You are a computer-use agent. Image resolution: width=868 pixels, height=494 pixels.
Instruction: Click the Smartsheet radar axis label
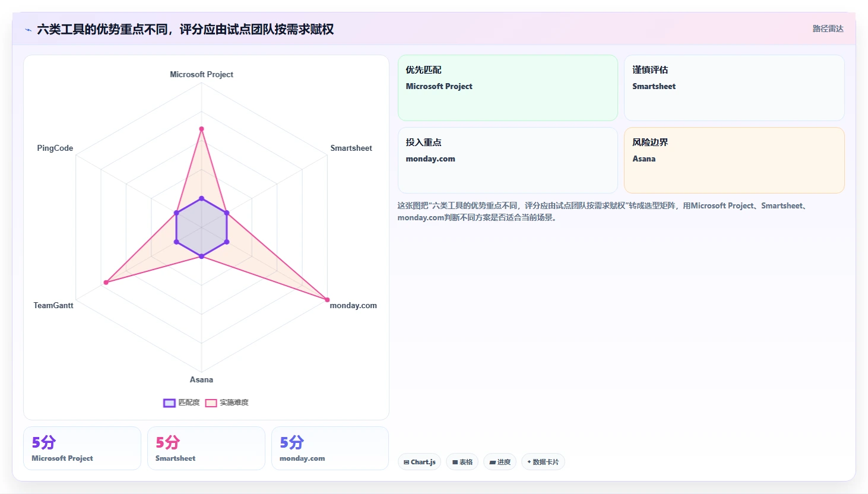(351, 148)
